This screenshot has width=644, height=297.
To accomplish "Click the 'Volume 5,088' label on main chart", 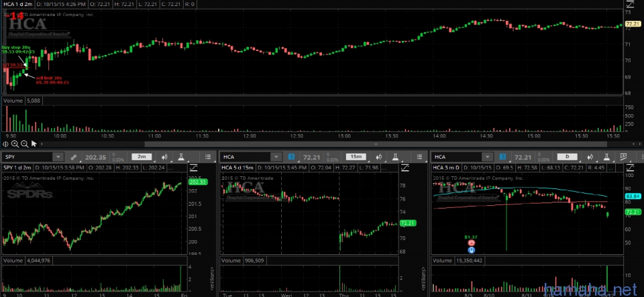I will (21, 100).
